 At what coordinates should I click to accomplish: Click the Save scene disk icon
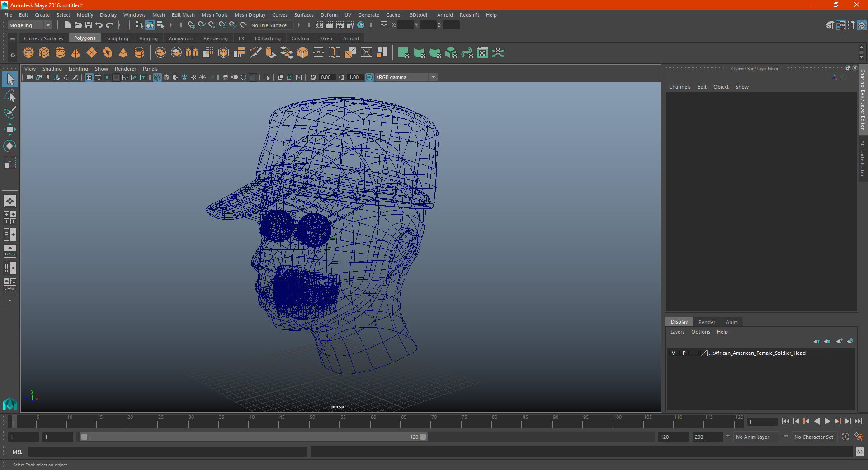pos(89,25)
